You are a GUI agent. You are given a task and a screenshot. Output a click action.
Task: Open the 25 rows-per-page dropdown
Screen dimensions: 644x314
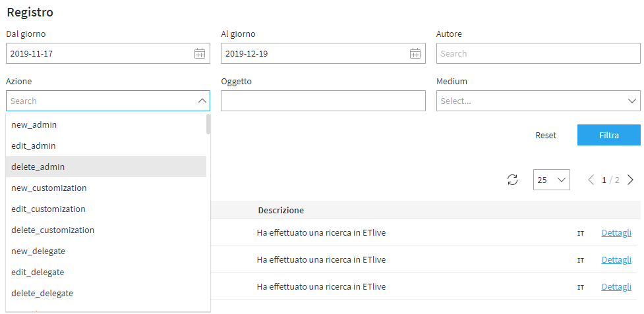click(551, 180)
